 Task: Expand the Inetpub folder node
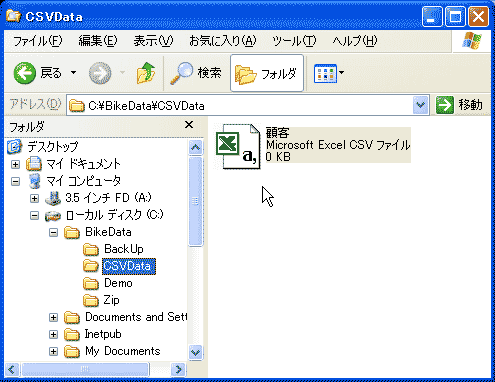(x=53, y=334)
